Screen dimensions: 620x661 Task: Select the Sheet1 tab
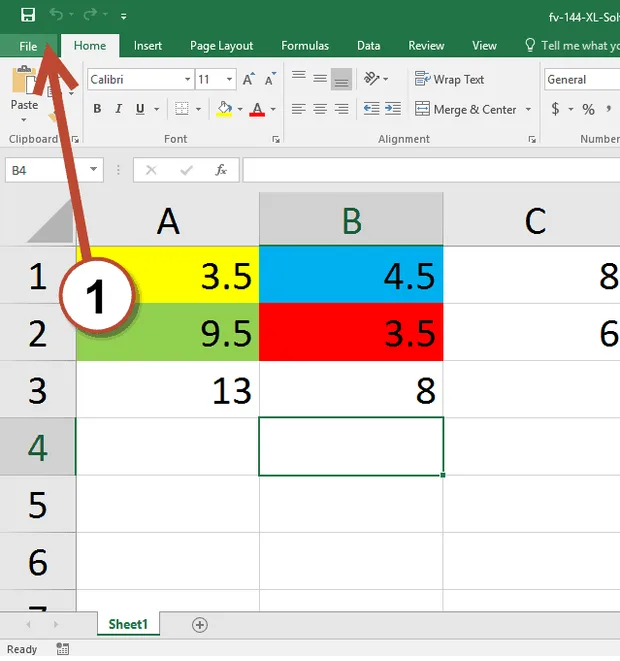click(x=128, y=624)
